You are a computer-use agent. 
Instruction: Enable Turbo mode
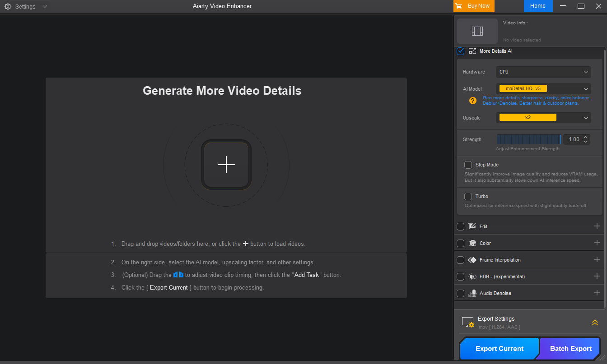click(x=468, y=196)
